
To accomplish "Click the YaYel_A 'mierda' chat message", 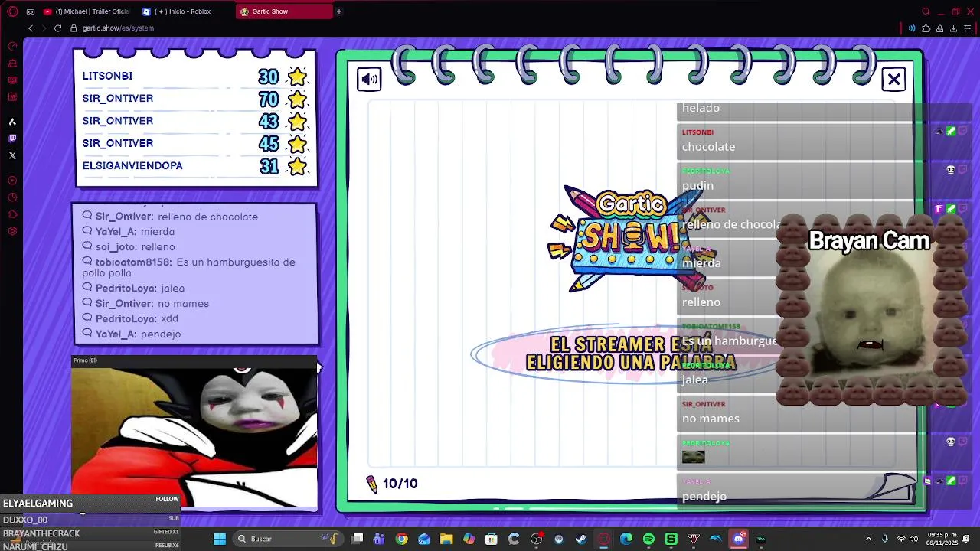I will point(129,232).
